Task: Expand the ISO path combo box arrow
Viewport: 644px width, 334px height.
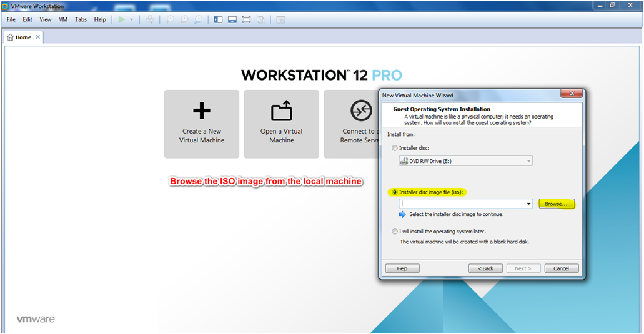Action: [528, 204]
